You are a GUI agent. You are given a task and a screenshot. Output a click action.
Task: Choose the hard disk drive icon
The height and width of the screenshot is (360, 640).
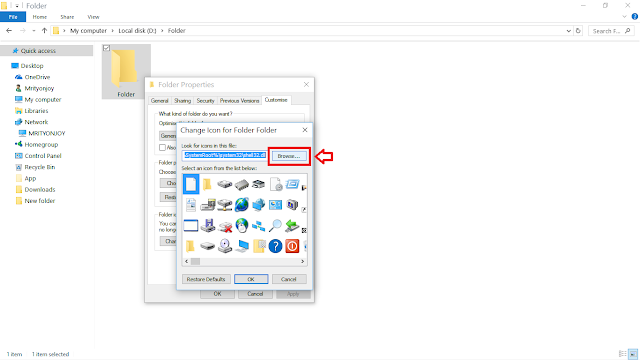(x=224, y=184)
